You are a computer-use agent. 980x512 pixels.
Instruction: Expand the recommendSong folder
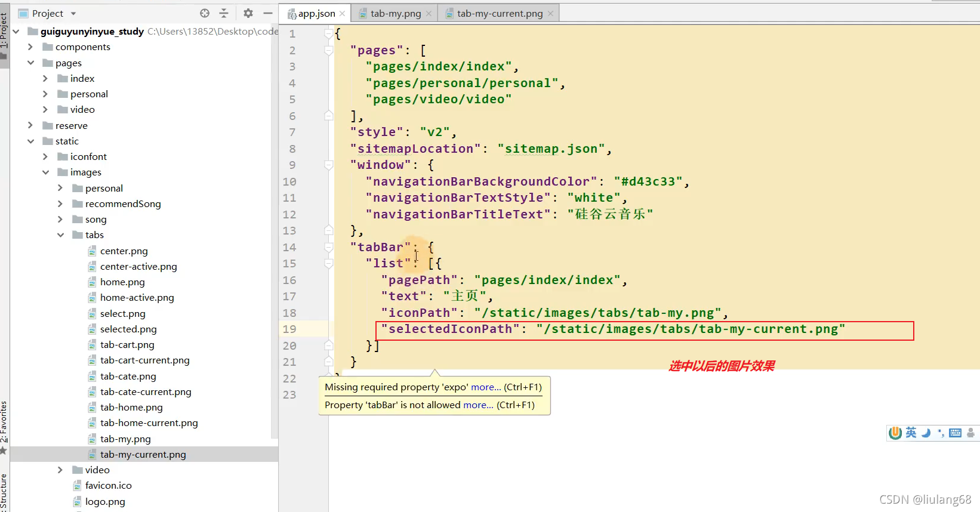[x=60, y=203]
